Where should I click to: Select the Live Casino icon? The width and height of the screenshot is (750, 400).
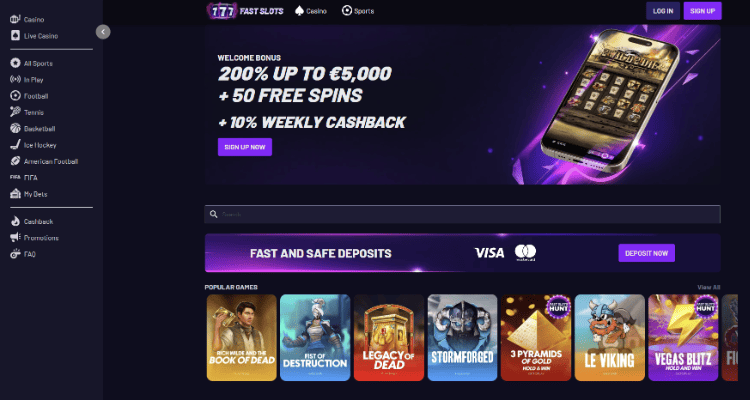click(15, 36)
